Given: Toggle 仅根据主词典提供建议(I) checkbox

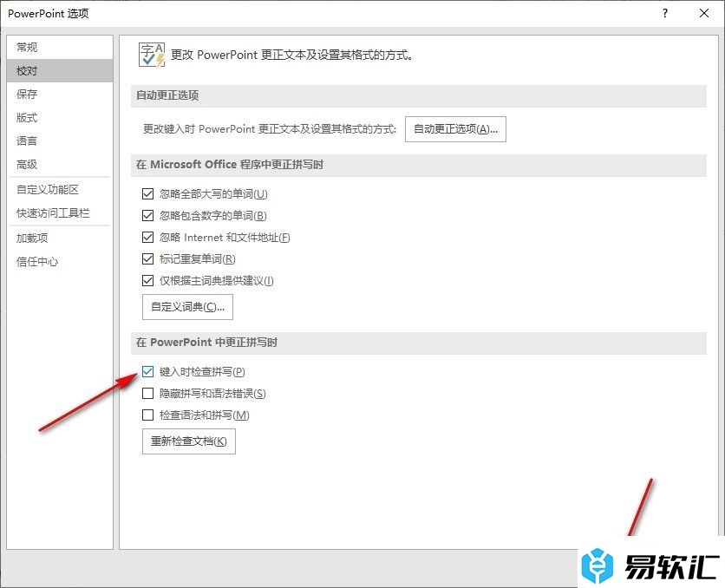Looking at the screenshot, I should pos(148,281).
